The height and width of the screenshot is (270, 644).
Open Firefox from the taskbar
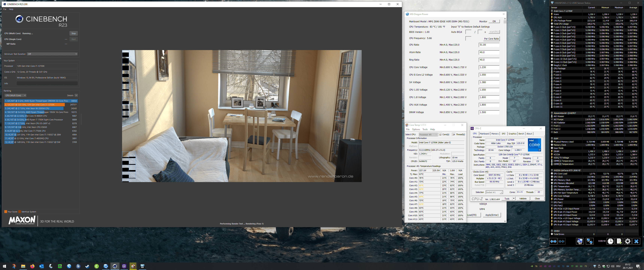pyautogui.click(x=32, y=266)
